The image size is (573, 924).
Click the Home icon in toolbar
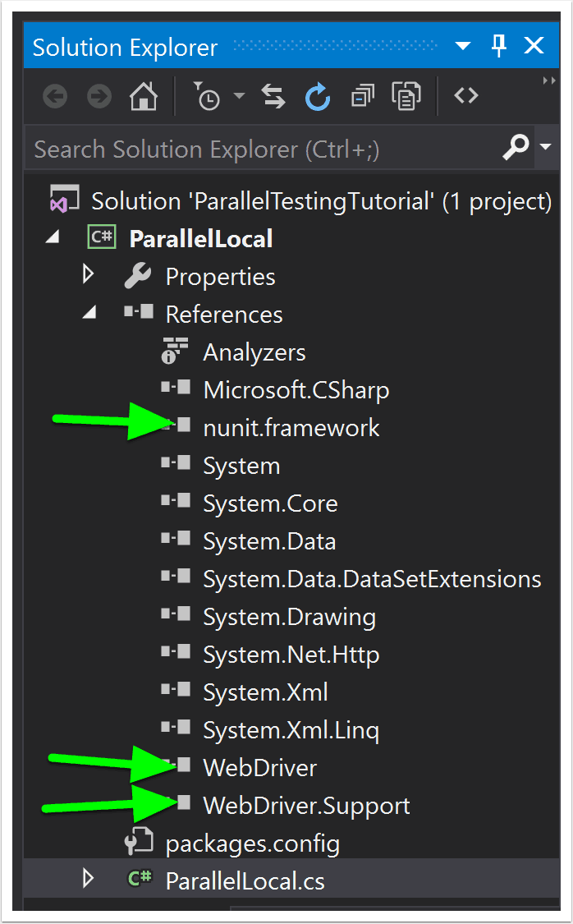coord(144,96)
